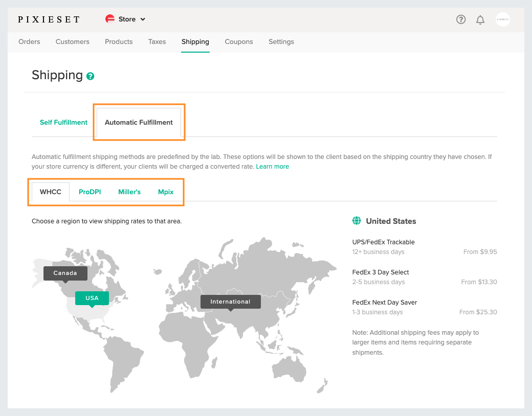Viewport: 532px width, 416px height.
Task: Click the red Store logo icon
Action: (110, 19)
